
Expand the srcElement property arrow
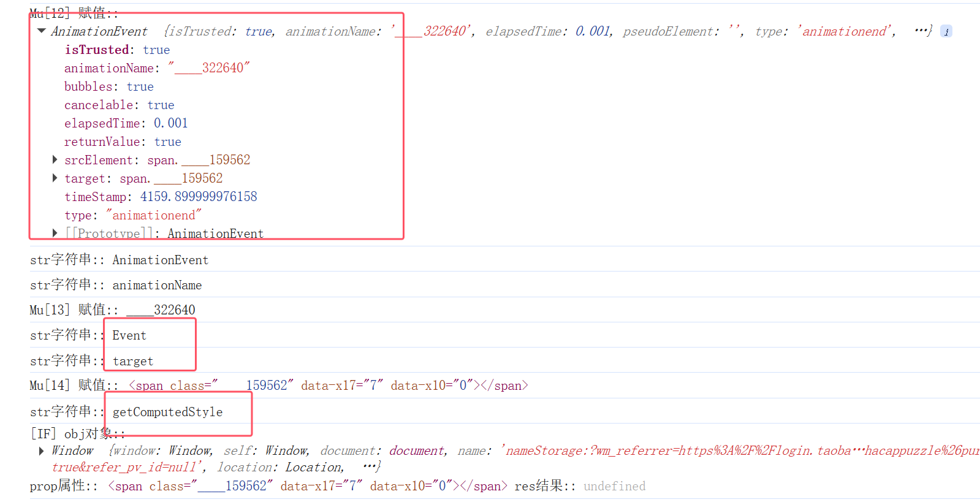point(55,160)
